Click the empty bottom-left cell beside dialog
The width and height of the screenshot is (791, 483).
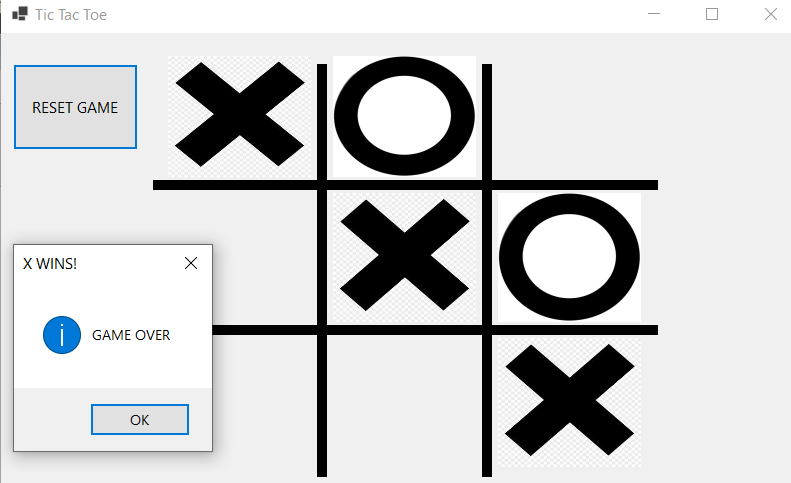[x=265, y=402]
